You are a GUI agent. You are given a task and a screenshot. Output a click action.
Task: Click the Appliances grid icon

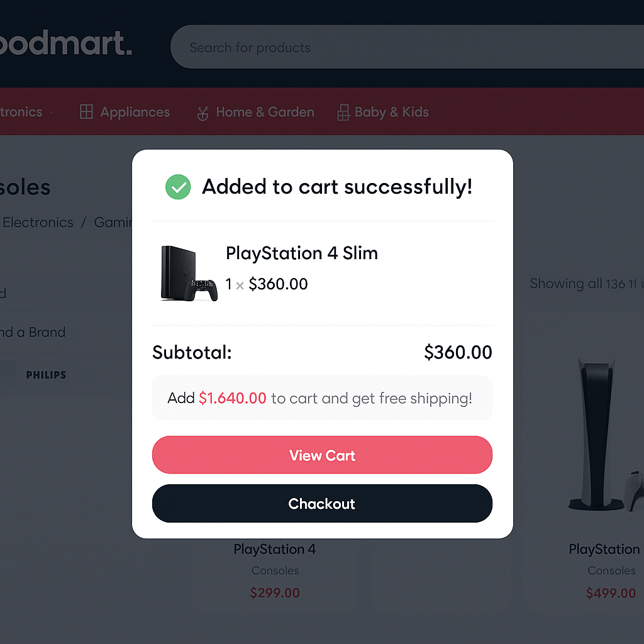tap(86, 113)
